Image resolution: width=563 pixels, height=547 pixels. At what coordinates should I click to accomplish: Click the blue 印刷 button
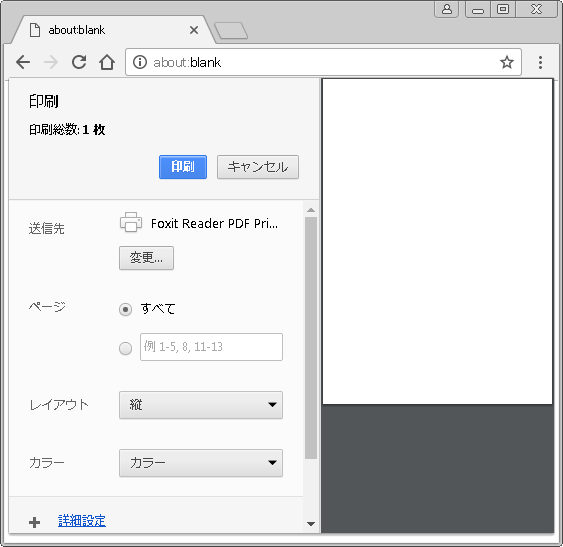(183, 167)
